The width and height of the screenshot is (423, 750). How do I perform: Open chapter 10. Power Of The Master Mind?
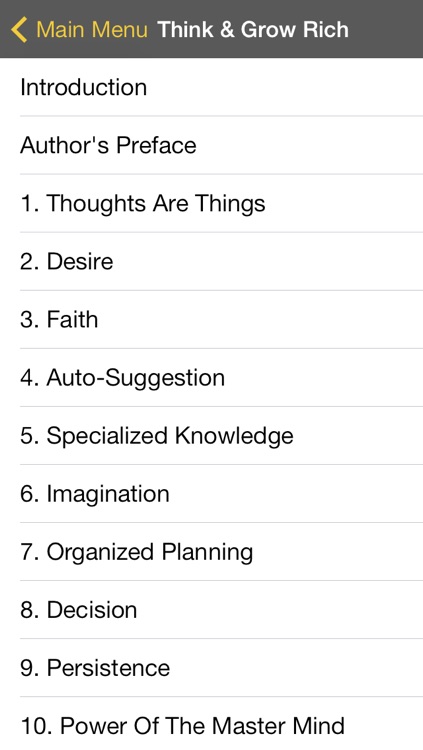click(x=212, y=724)
